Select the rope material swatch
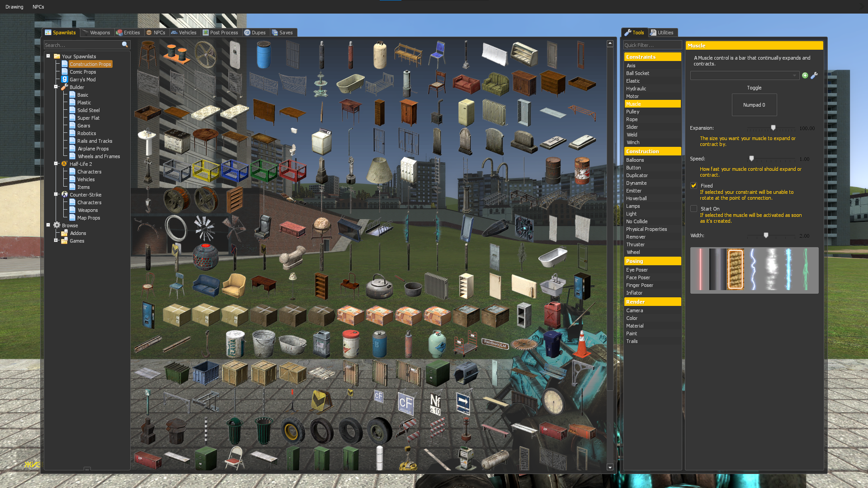868x488 pixels. (x=736, y=270)
